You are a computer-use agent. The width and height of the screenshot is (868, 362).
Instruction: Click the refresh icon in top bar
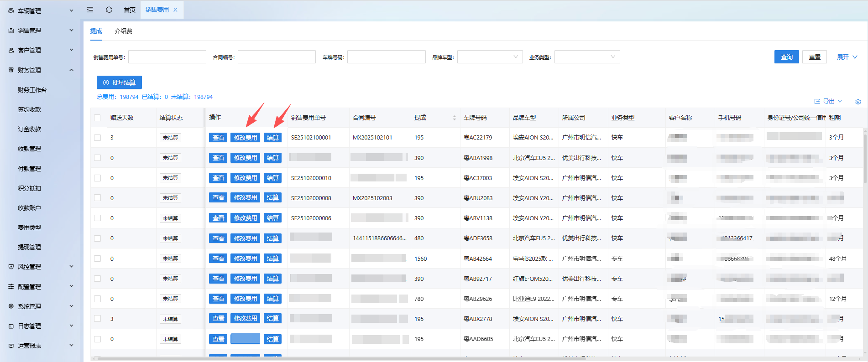(109, 10)
